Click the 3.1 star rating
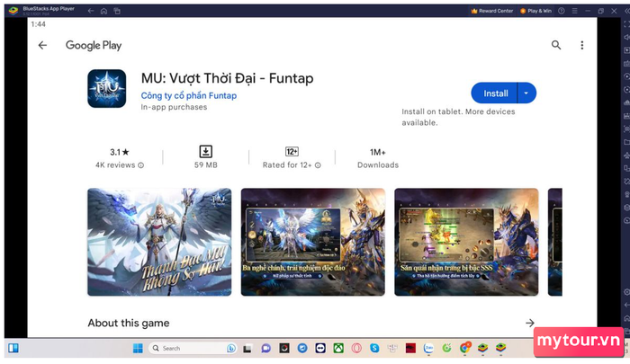 coord(120,152)
